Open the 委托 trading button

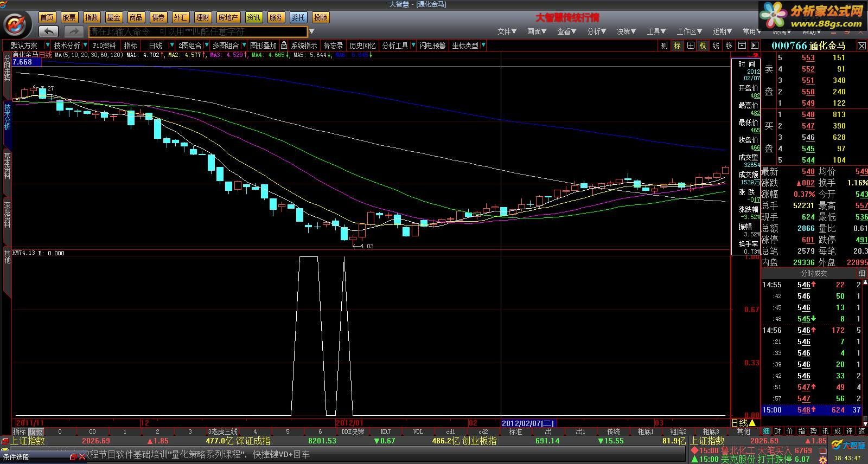(298, 17)
